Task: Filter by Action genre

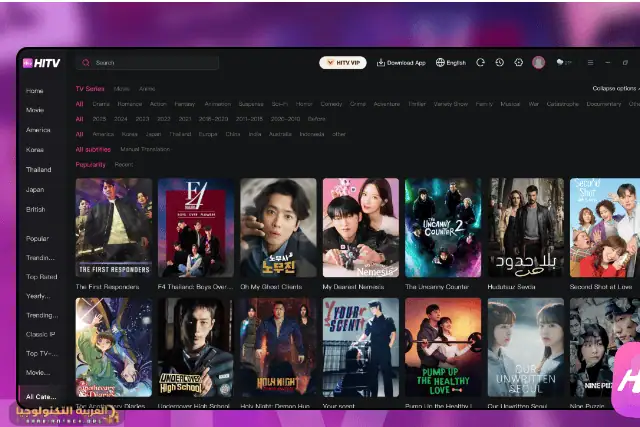Action: pos(158,104)
